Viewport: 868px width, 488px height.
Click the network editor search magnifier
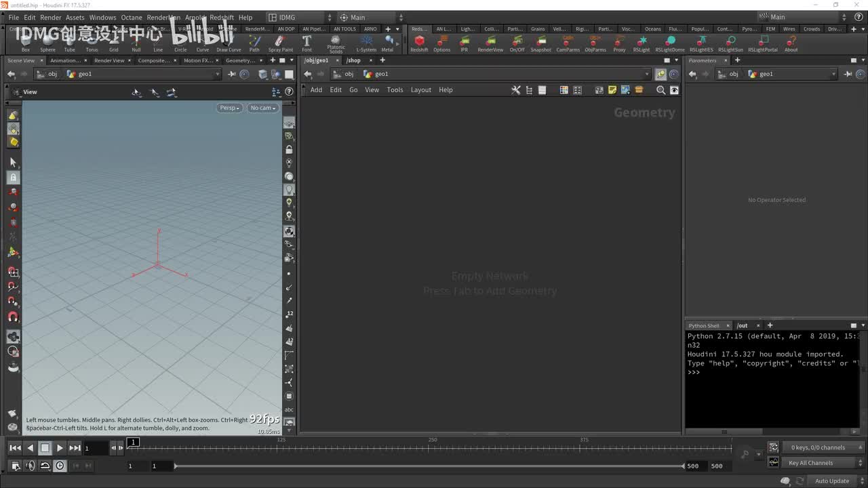[x=660, y=90]
